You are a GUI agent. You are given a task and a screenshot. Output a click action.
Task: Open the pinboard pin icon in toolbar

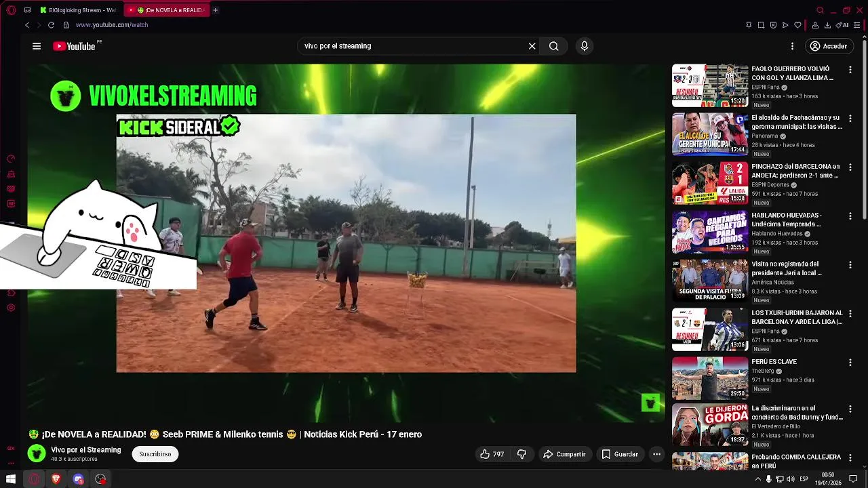pos(749,25)
